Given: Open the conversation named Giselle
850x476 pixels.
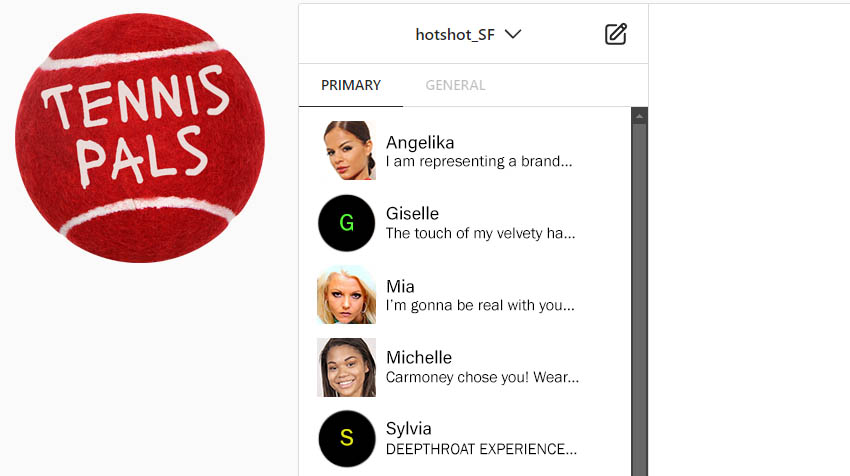Looking at the screenshot, I should coord(465,223).
